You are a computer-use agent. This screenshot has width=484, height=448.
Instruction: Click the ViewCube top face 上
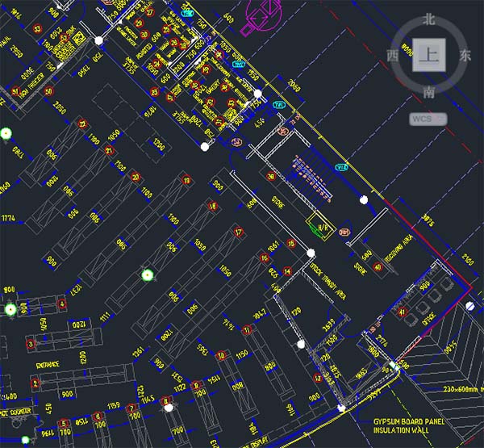[x=428, y=56]
